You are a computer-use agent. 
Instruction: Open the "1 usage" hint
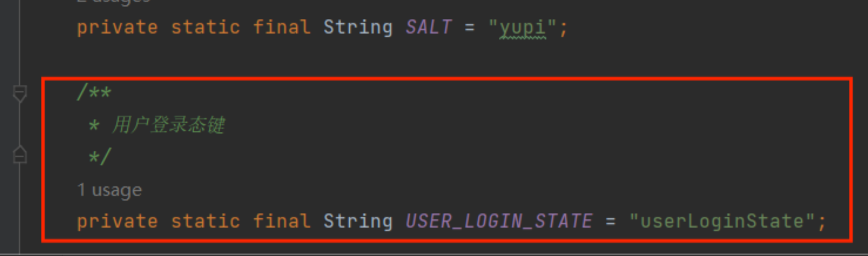pos(110,190)
